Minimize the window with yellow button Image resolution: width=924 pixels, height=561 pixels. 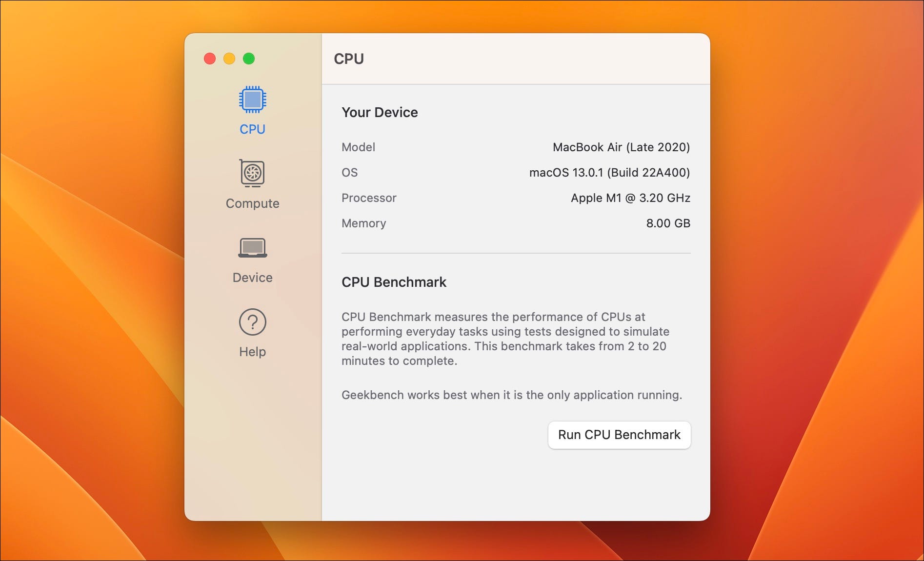[229, 59]
